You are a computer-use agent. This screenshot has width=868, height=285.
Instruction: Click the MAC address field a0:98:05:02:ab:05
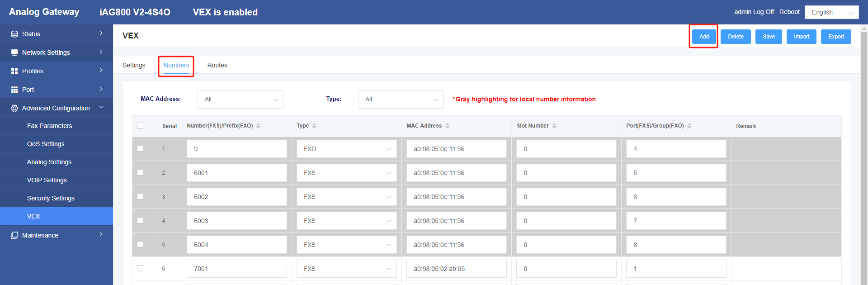pyautogui.click(x=457, y=269)
